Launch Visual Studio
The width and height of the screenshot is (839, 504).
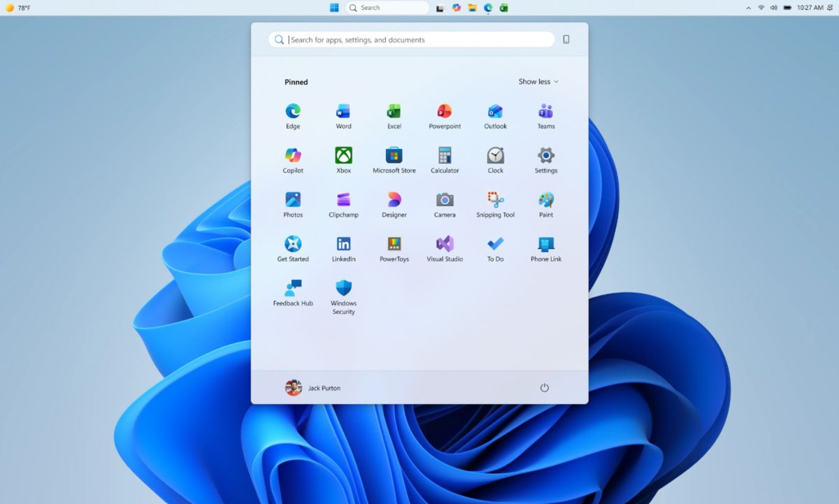(445, 249)
